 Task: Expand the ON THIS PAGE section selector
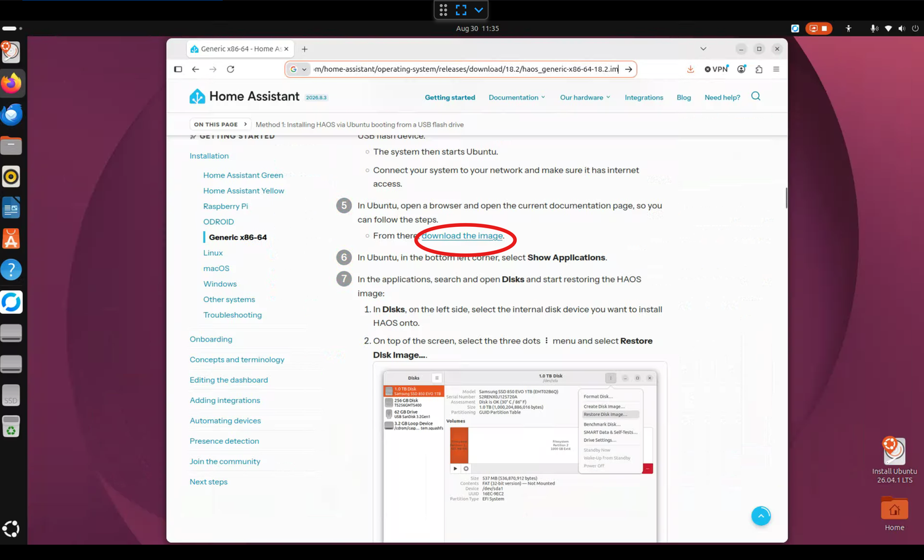220,124
